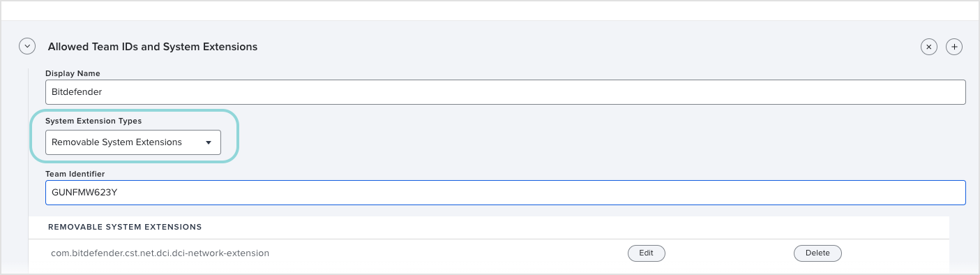Click the selected Removable System Extensions value
This screenshot has width=980, height=275.
(116, 142)
